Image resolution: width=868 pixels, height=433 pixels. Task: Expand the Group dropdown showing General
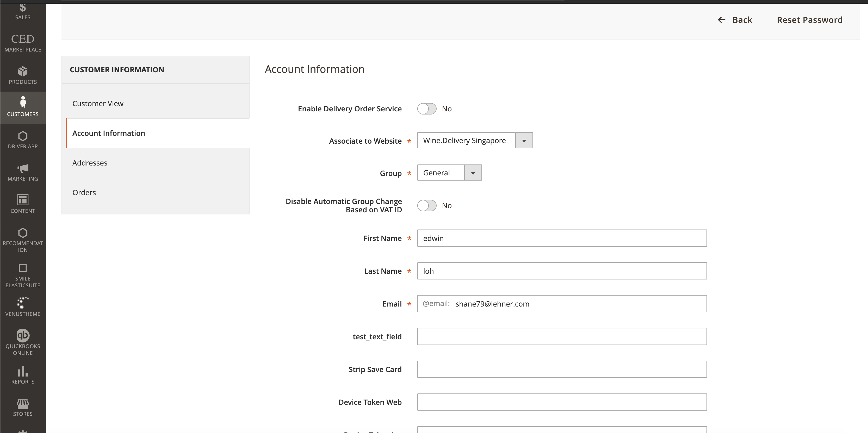(x=473, y=172)
